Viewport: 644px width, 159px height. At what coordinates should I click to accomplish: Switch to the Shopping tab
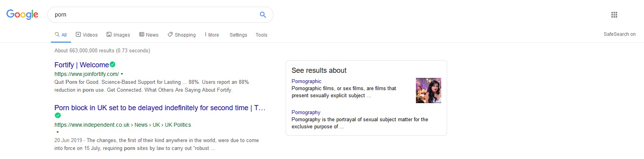[x=182, y=35]
